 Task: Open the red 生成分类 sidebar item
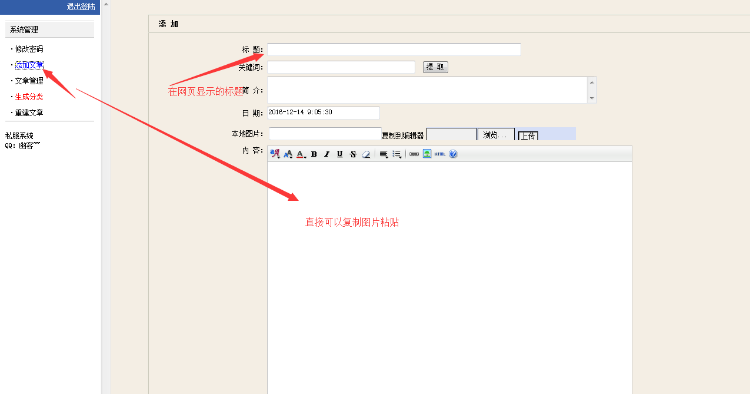point(29,97)
